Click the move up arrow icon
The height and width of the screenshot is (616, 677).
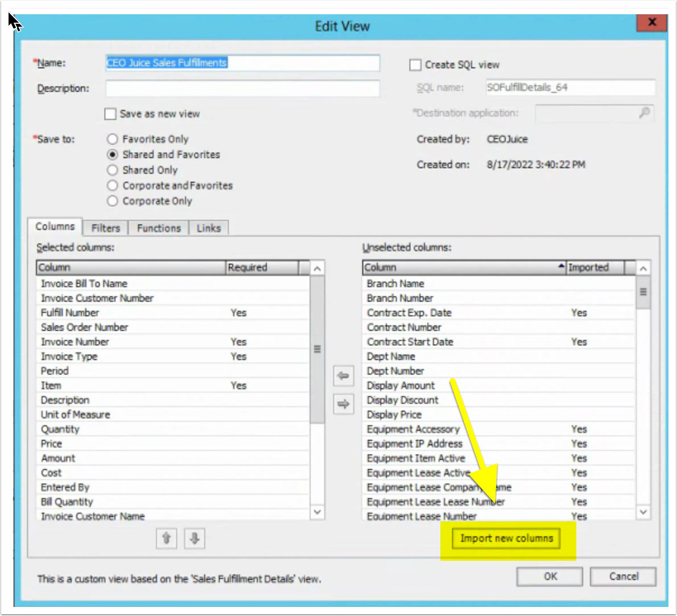pos(166,538)
